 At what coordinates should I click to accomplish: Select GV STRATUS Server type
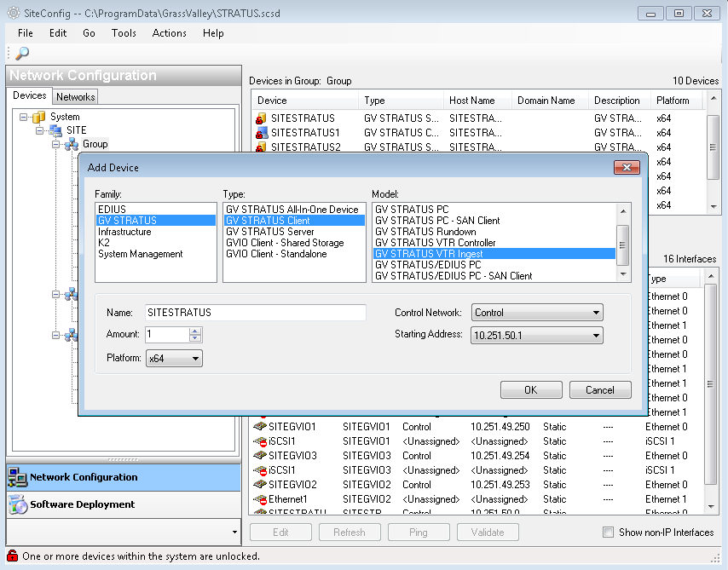[x=294, y=232]
